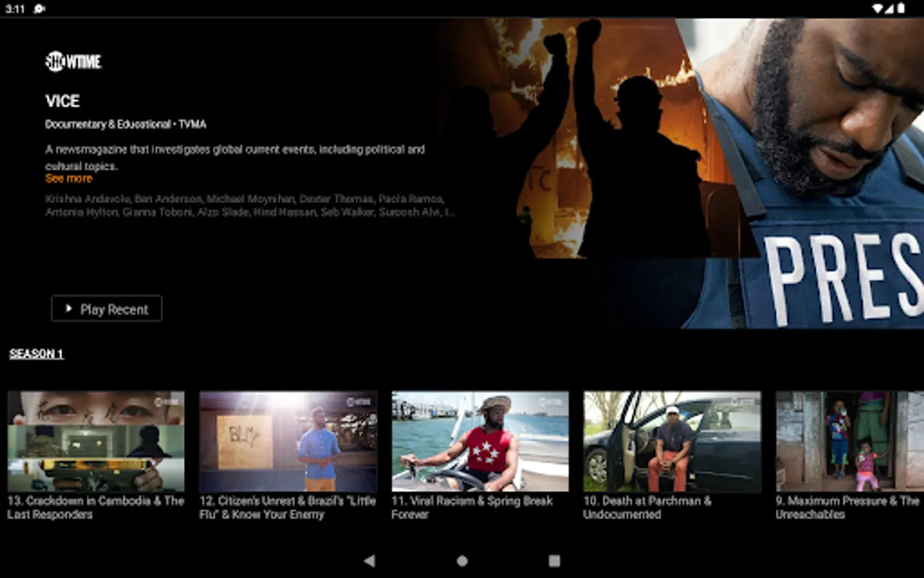Click the Showtime logo
The height and width of the screenshot is (578, 924).
click(73, 62)
